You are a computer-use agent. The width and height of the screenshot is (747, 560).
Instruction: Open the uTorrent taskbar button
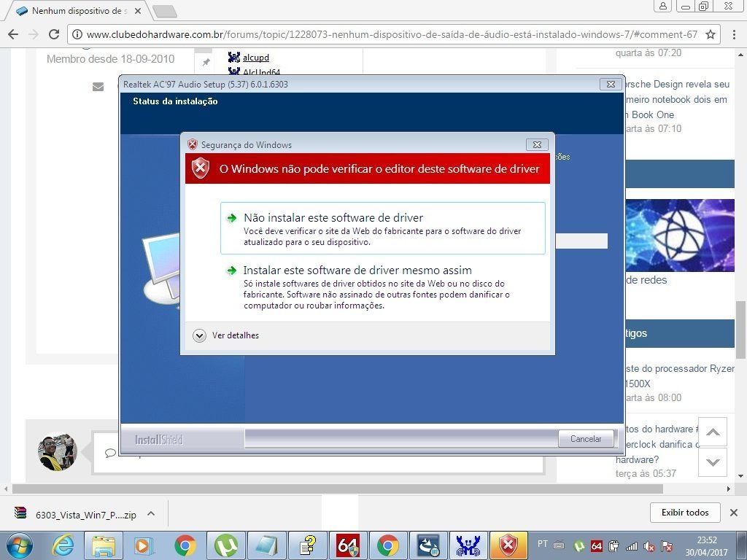(x=226, y=545)
